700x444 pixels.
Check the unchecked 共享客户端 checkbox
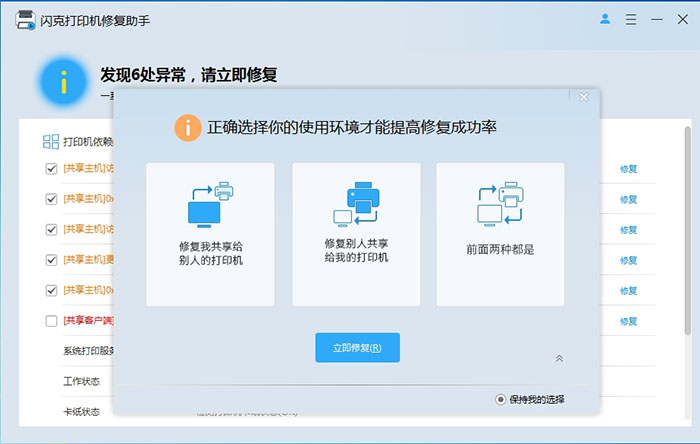point(51,321)
